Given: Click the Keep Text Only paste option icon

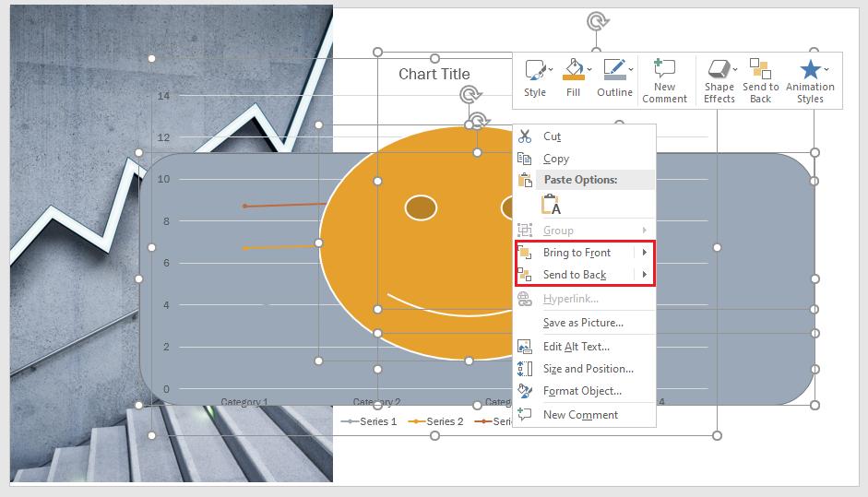Looking at the screenshot, I should [x=552, y=204].
